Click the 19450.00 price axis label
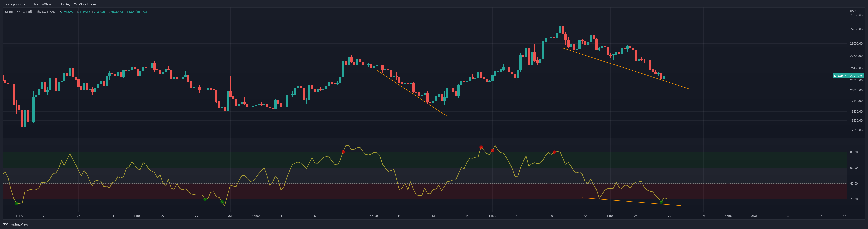Screen dimensions: 868x229 [x=856, y=101]
